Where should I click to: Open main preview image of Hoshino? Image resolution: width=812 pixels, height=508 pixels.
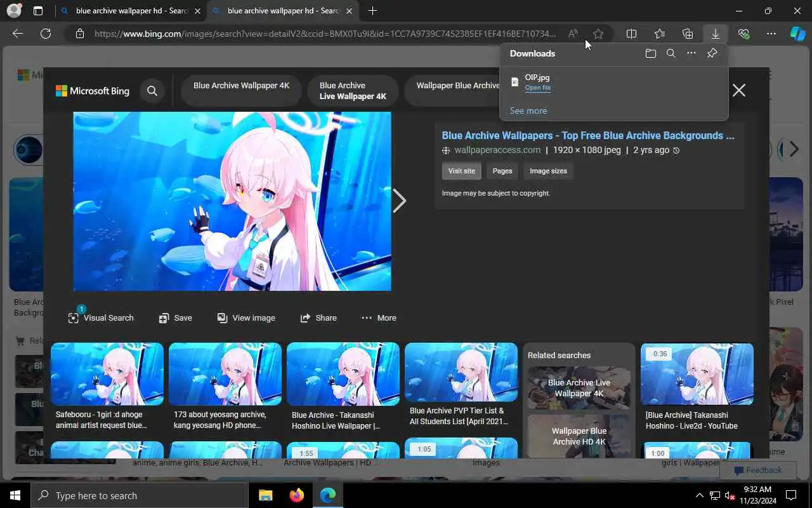(x=232, y=201)
